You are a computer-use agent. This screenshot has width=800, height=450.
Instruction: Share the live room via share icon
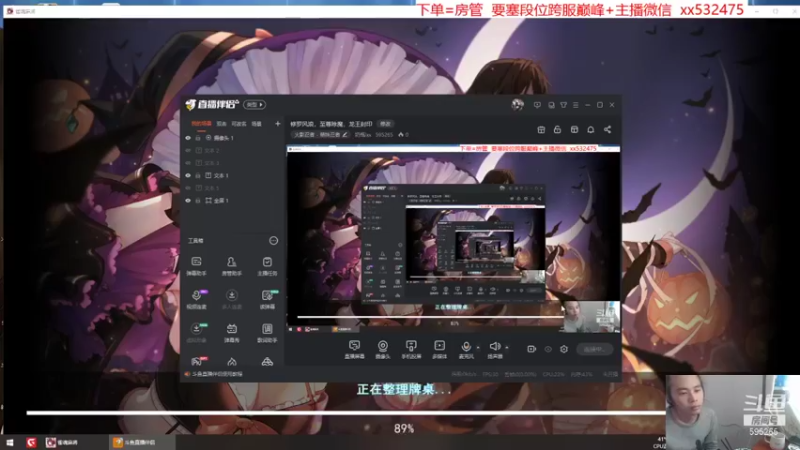(x=607, y=130)
